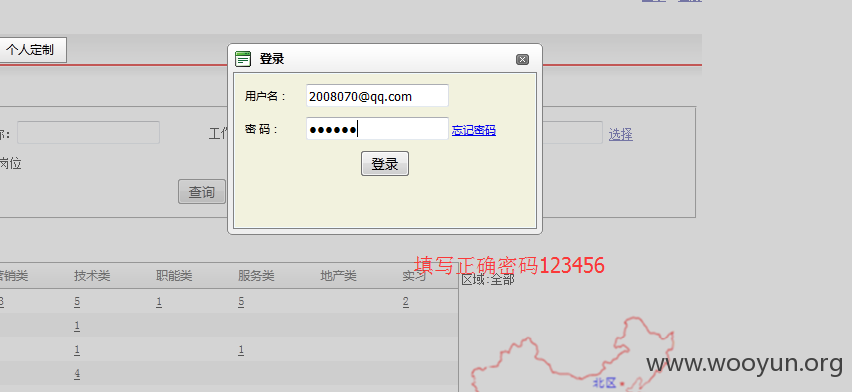Click the input field left of 工作

point(89,133)
